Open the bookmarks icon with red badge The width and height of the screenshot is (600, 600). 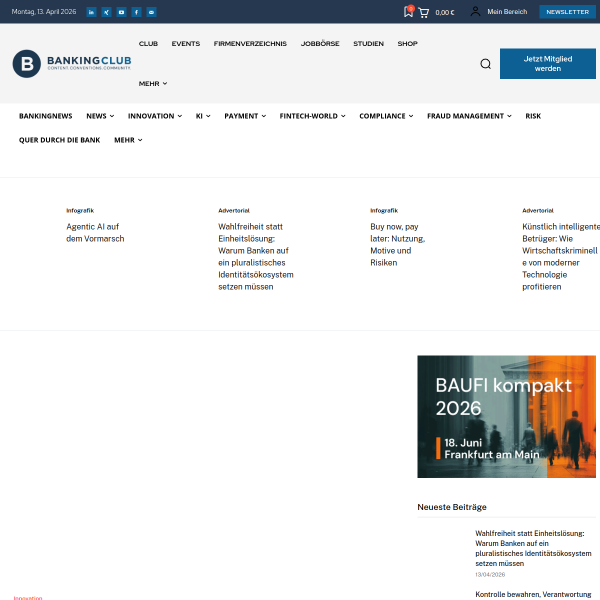pyautogui.click(x=409, y=11)
